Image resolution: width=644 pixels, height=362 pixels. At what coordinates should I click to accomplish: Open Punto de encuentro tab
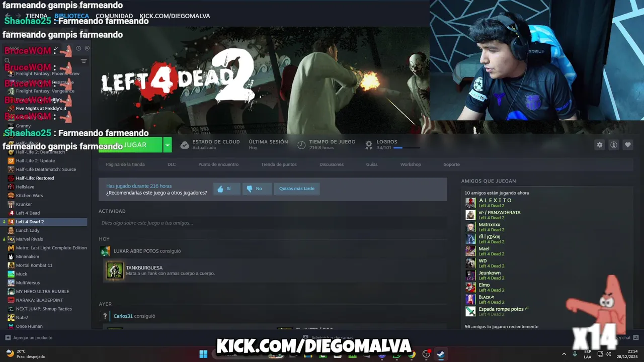[x=218, y=164]
